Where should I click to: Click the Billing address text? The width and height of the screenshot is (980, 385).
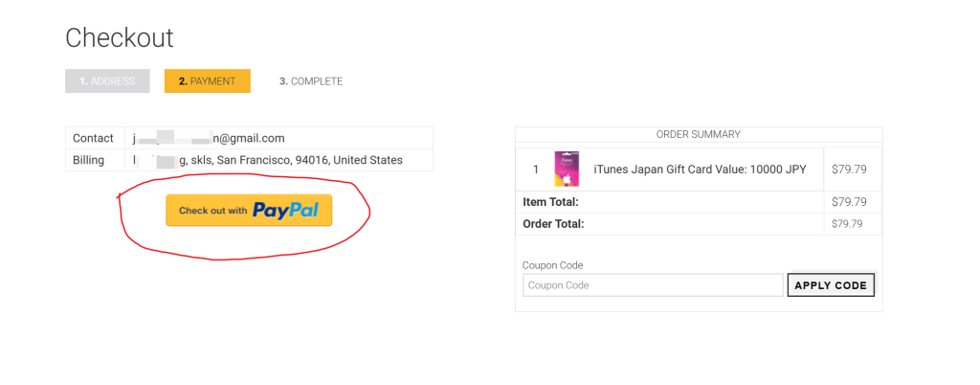268,160
